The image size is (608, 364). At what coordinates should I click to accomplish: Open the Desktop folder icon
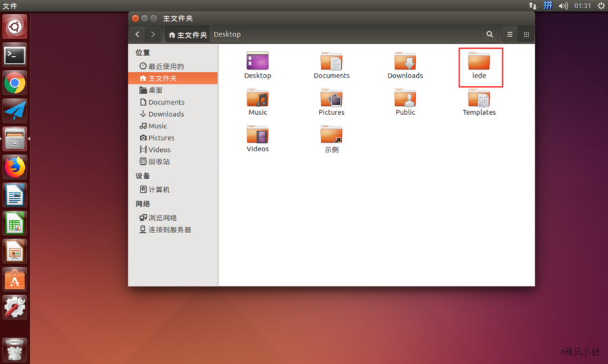point(257,61)
